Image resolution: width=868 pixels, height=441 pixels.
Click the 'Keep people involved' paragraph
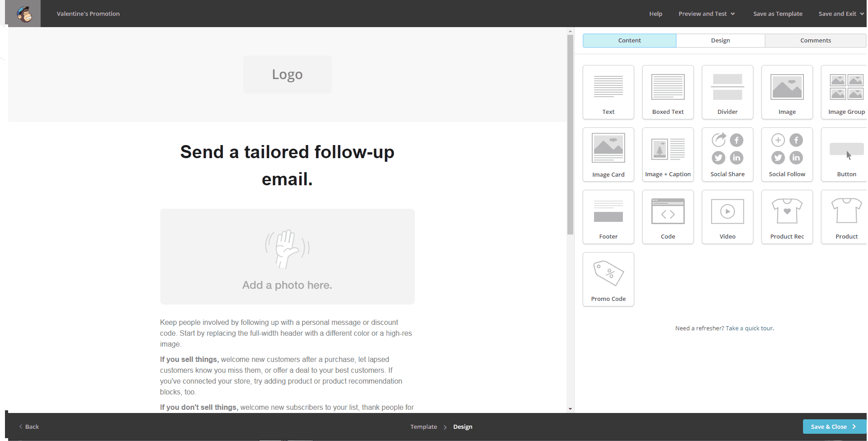tap(286, 333)
